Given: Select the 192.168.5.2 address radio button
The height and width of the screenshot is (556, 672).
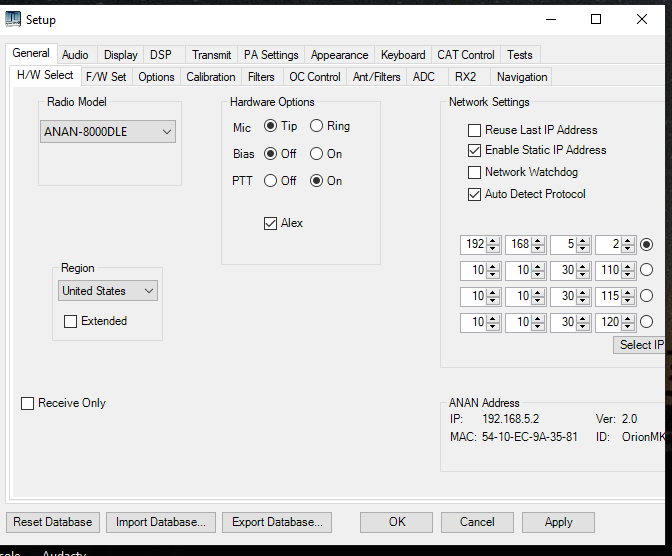Looking at the screenshot, I should (646, 244).
